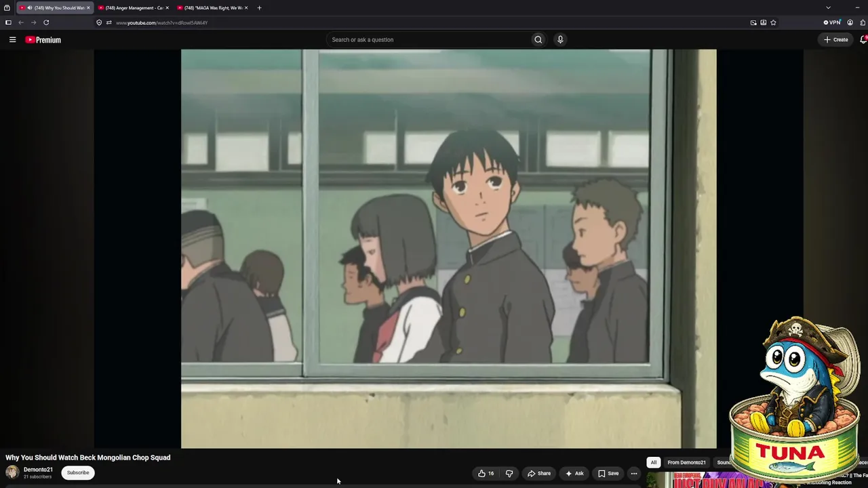Dislike the video with thumbs down
The height and width of the screenshot is (488, 868).
(x=509, y=473)
